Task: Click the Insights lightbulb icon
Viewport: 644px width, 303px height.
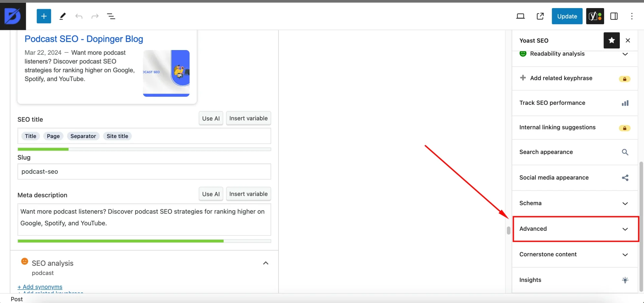Action: coord(625,280)
